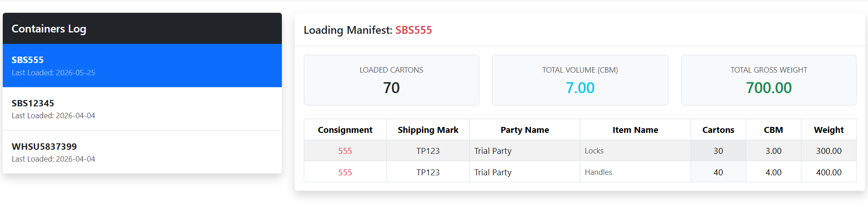Click the Shipping Mark column header
868x210 pixels.
[428, 130]
